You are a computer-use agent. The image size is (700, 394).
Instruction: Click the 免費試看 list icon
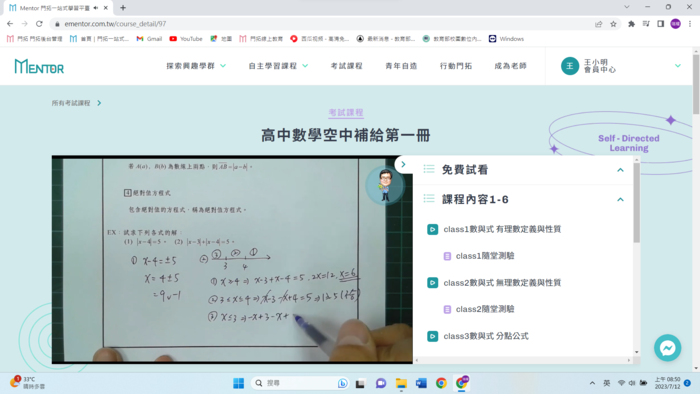(x=429, y=169)
